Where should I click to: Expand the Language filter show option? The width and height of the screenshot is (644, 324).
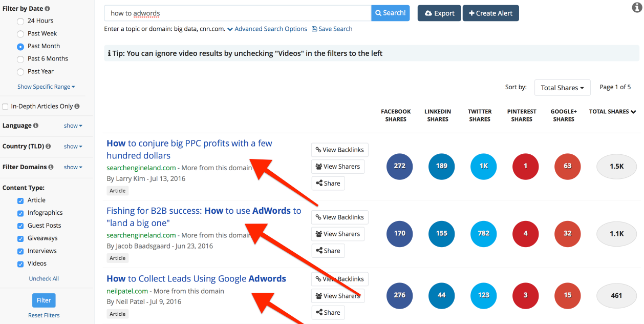point(73,126)
